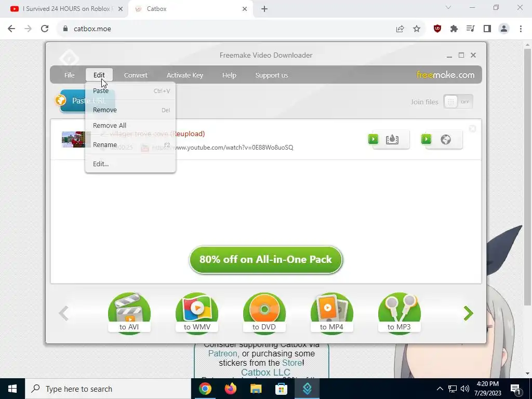Open the media control icon in Chrome
532x399 pixels.
pyautogui.click(x=471, y=29)
